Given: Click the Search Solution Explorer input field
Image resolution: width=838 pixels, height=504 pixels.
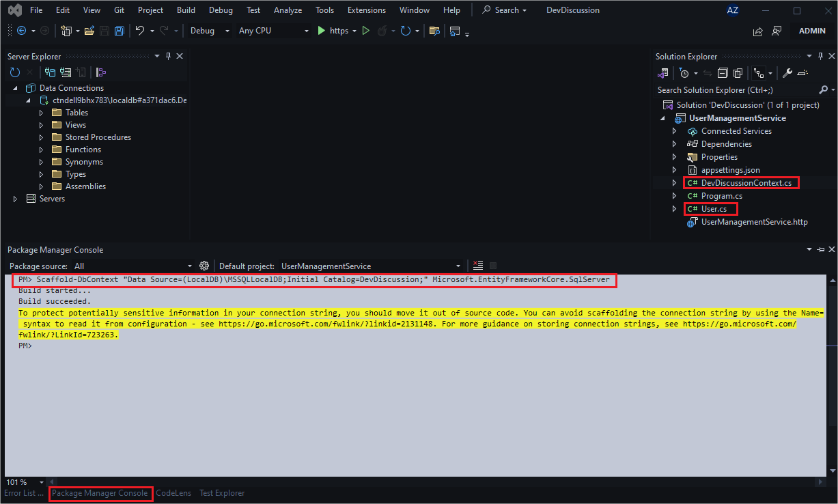Looking at the screenshot, I should [x=736, y=90].
